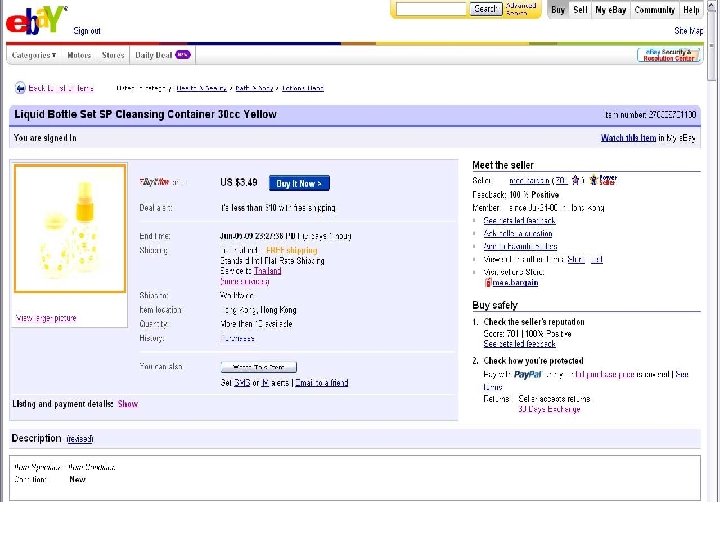Open the Daily Deal menu item
Screen dimensions: 720x540
[154, 55]
